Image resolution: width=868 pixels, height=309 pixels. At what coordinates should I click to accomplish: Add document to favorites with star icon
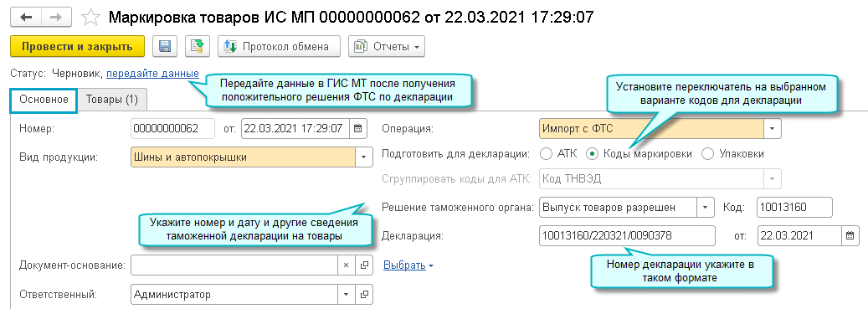pos(89,17)
